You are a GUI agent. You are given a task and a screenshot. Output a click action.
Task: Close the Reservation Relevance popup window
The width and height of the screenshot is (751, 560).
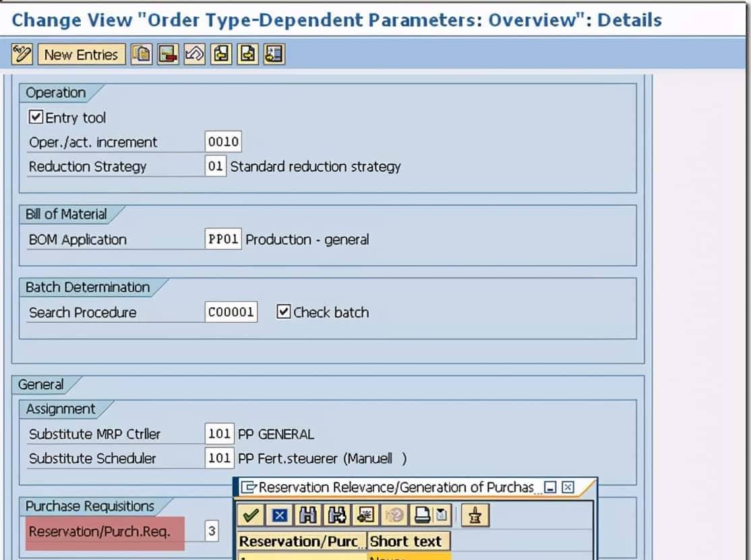(x=568, y=487)
